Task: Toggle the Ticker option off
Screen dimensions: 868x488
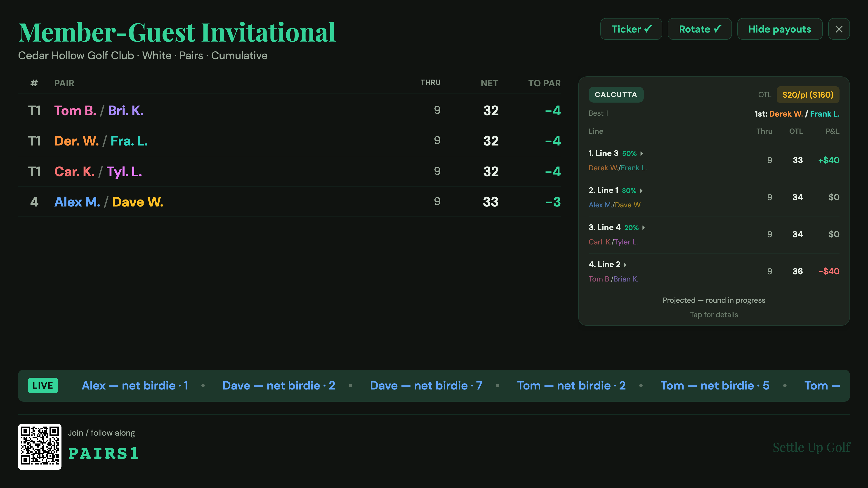Action: pos(631,29)
